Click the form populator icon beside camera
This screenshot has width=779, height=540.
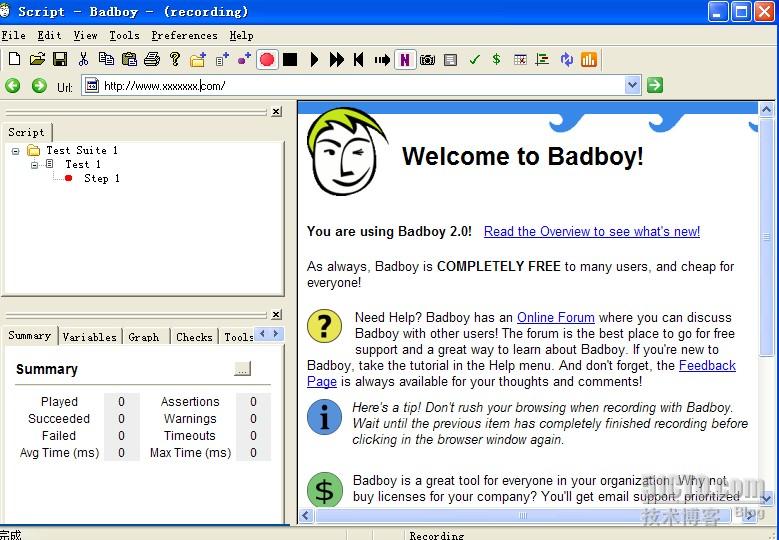[x=451, y=60]
